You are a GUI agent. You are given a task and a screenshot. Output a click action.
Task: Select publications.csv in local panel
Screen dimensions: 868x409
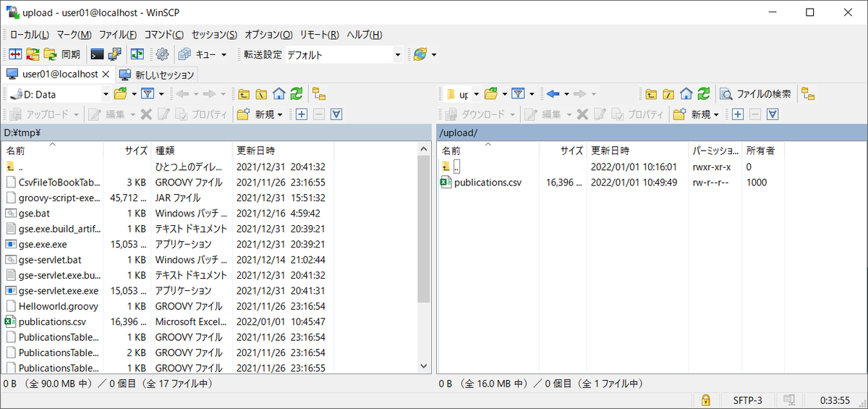point(52,321)
